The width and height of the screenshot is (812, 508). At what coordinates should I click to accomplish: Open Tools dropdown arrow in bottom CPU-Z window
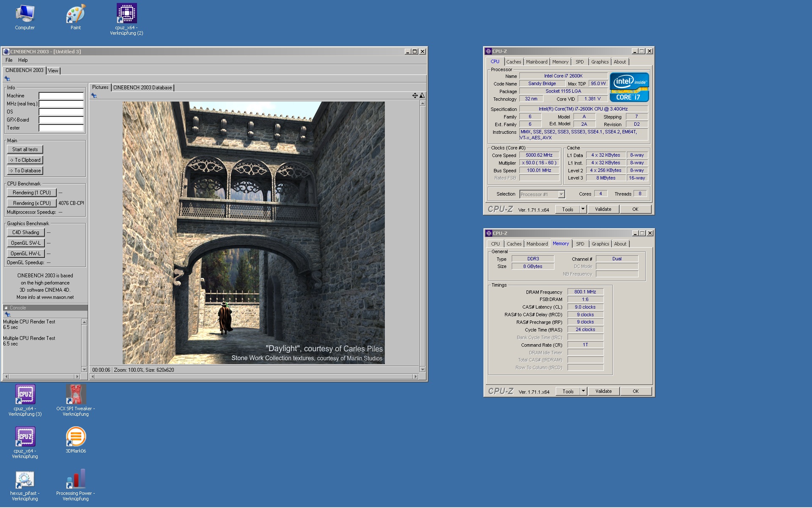click(x=583, y=391)
